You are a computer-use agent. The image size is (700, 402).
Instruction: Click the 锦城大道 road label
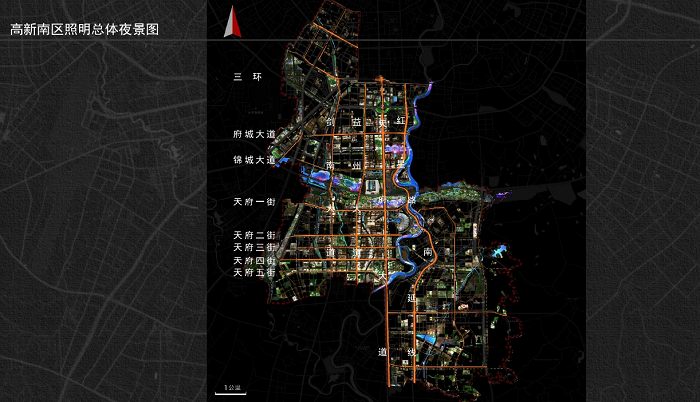click(x=253, y=160)
